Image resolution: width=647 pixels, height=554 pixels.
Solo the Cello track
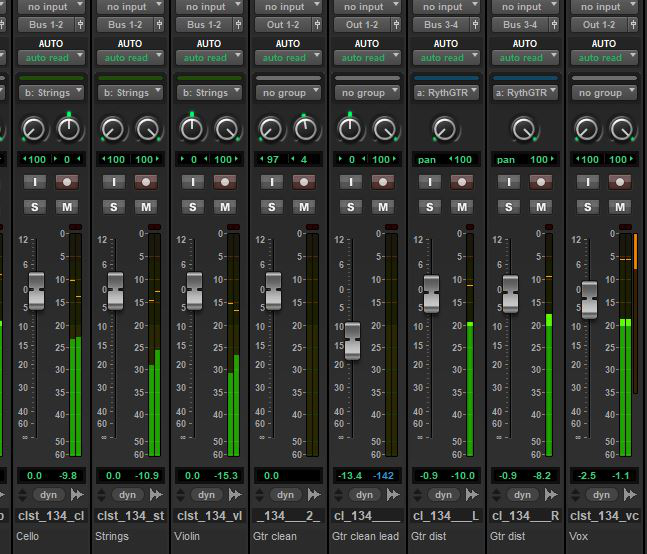[35, 207]
